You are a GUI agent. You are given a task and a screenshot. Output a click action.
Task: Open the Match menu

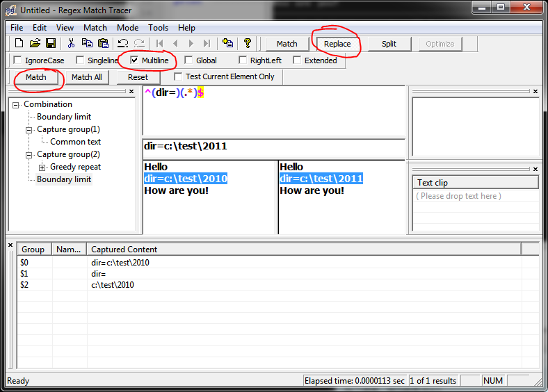[95, 28]
